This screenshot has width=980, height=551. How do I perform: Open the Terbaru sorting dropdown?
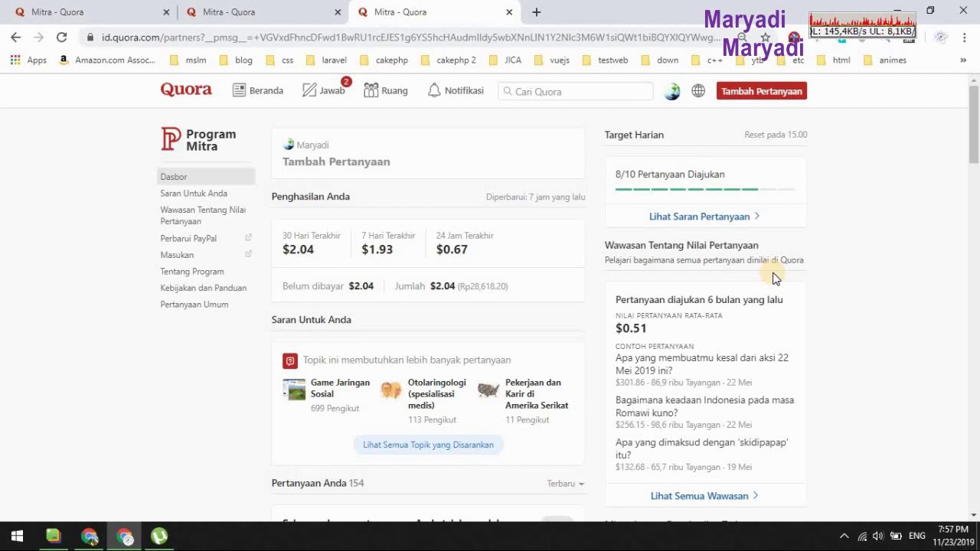(x=565, y=483)
